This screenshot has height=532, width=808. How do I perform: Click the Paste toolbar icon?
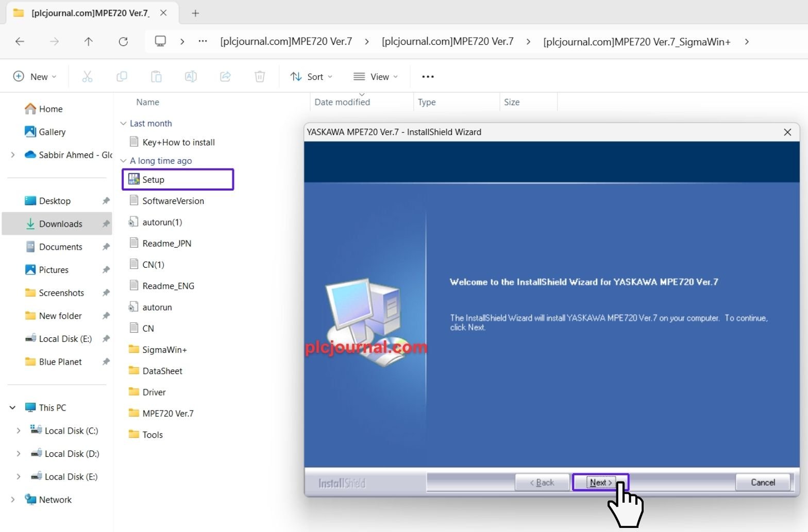[x=156, y=77]
